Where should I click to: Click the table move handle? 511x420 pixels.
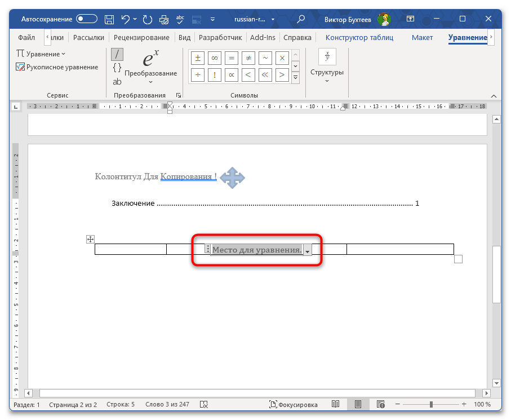pos(90,240)
